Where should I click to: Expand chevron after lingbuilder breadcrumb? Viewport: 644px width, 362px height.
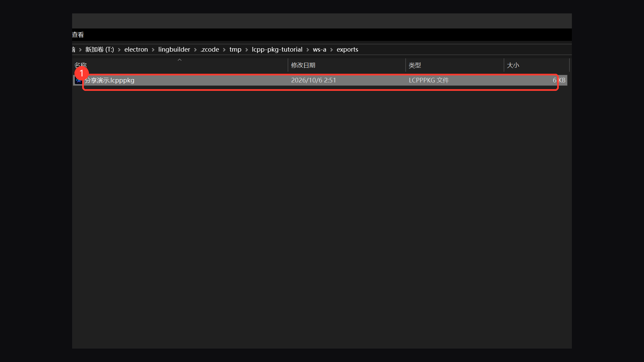click(x=195, y=50)
